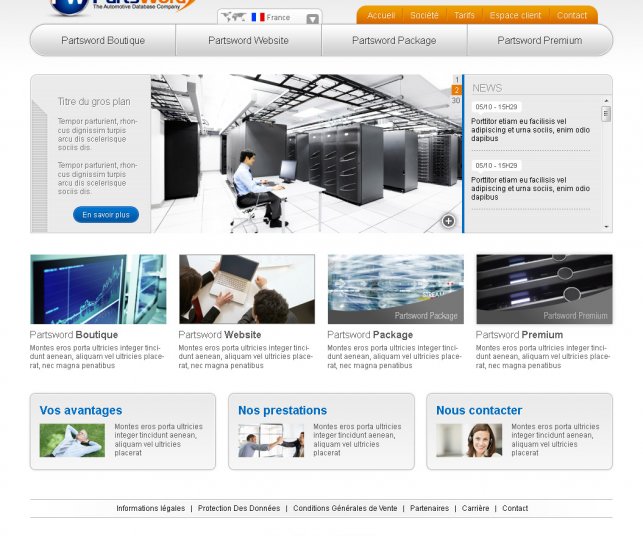Click the man relaxing on grass image
Screen dimensions: 643x536
point(72,440)
